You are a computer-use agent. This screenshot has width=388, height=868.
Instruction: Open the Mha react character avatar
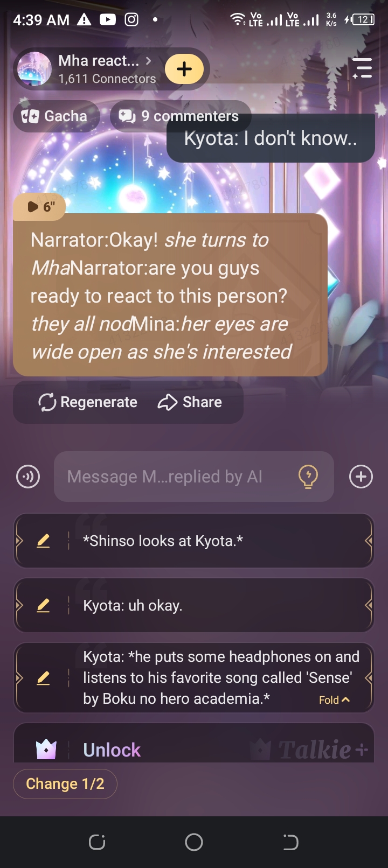34,69
